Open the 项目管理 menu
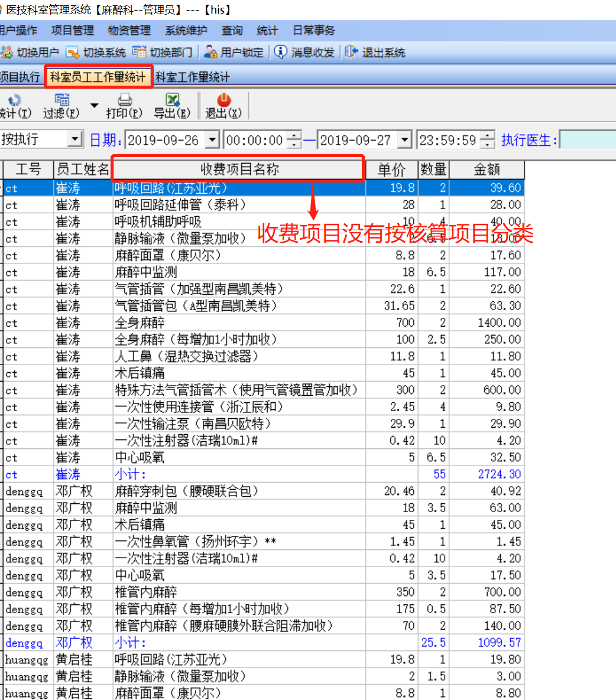Image resolution: width=616 pixels, height=700 pixels. click(x=72, y=30)
